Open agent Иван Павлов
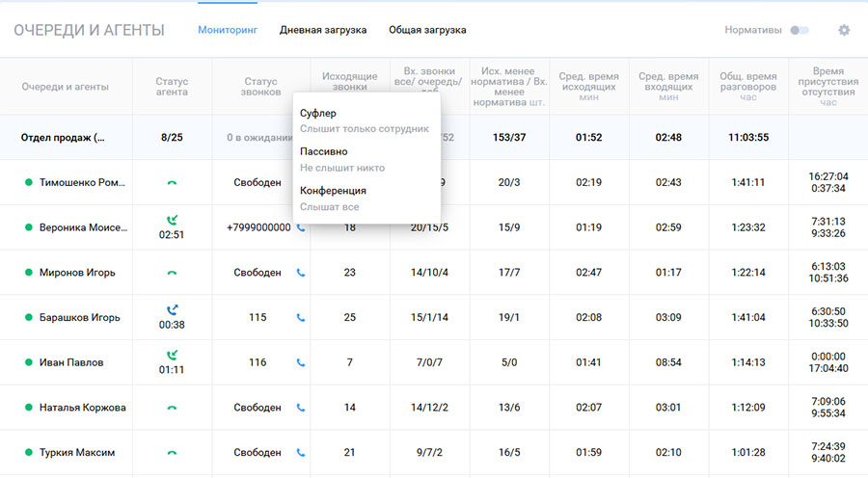This screenshot has height=478, width=868. tap(71, 362)
